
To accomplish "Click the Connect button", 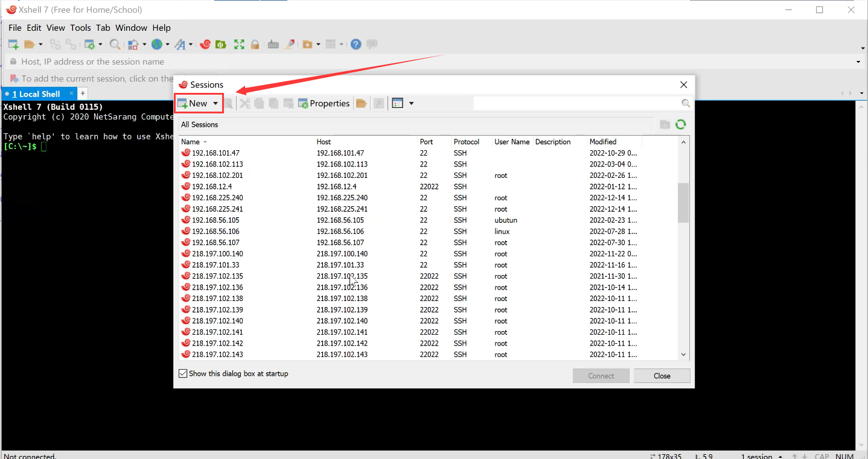I will (x=601, y=376).
